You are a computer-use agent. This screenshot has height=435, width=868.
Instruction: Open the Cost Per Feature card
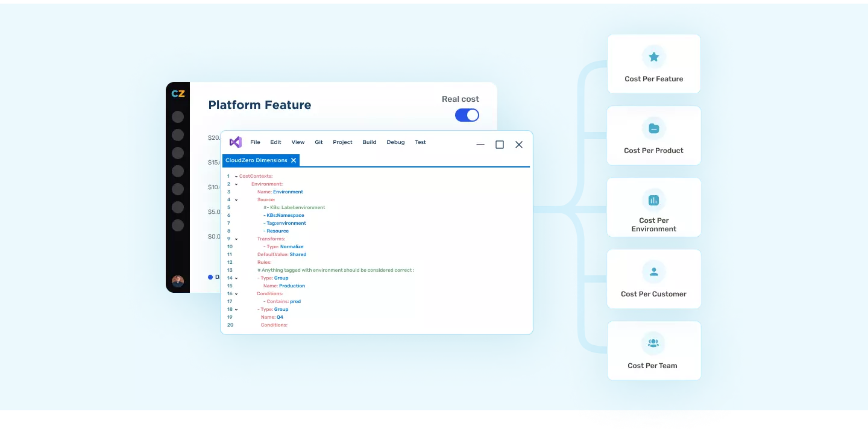click(x=654, y=64)
